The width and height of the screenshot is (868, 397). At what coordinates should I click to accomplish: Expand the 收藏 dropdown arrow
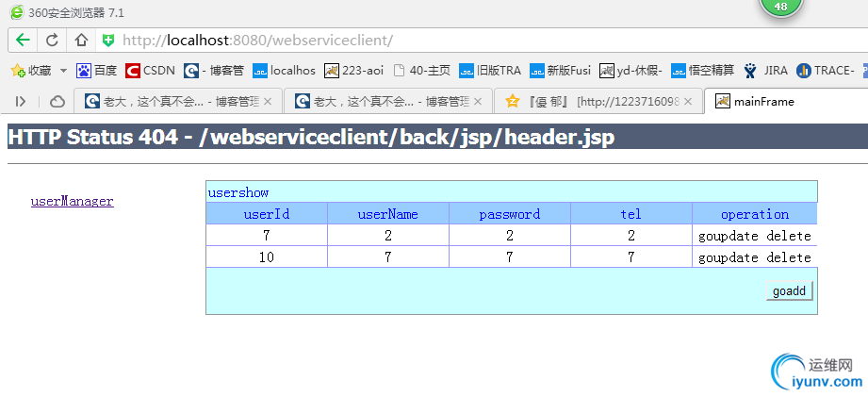pyautogui.click(x=63, y=71)
